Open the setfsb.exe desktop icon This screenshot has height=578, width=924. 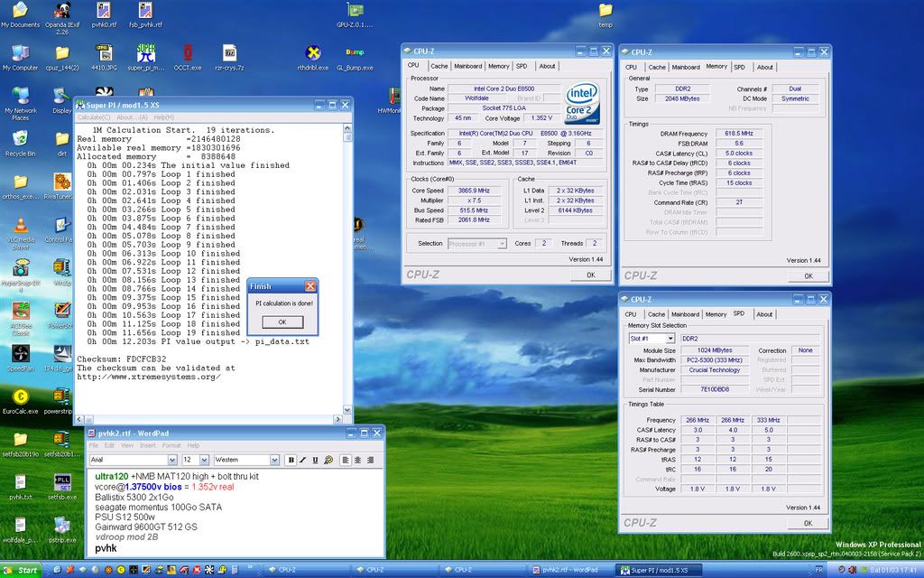click(x=62, y=483)
